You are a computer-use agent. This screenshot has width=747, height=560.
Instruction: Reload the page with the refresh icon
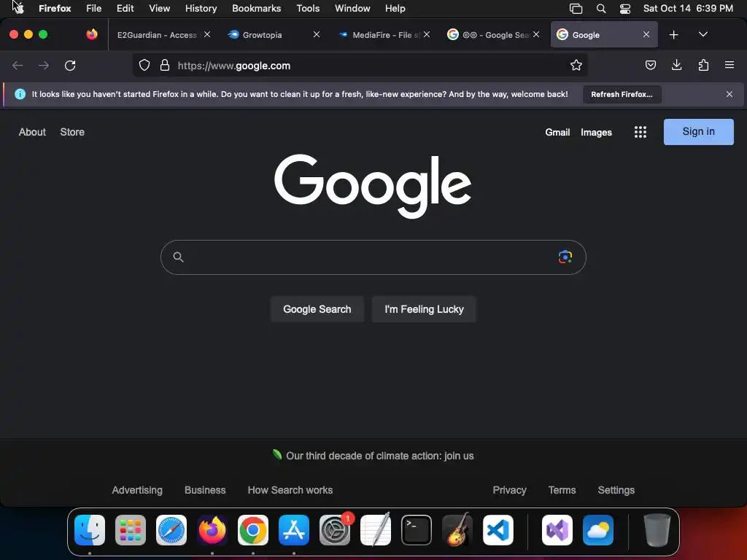70,65
